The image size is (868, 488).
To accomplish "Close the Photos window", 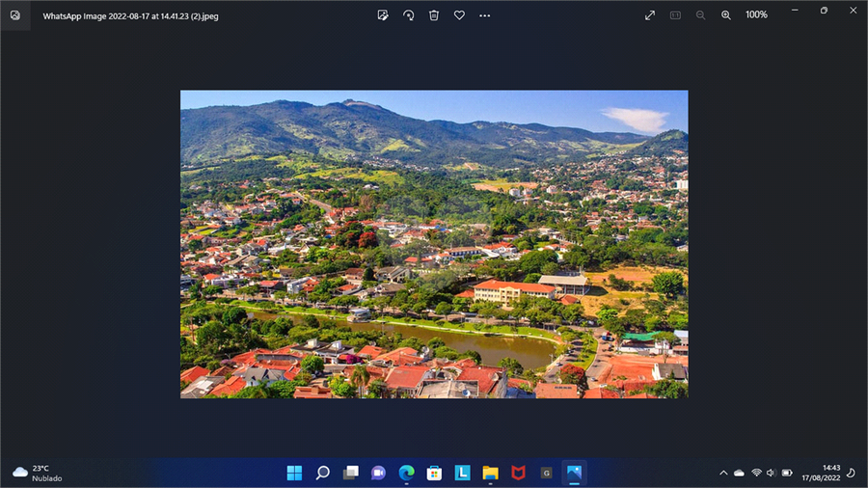I will click(854, 11).
